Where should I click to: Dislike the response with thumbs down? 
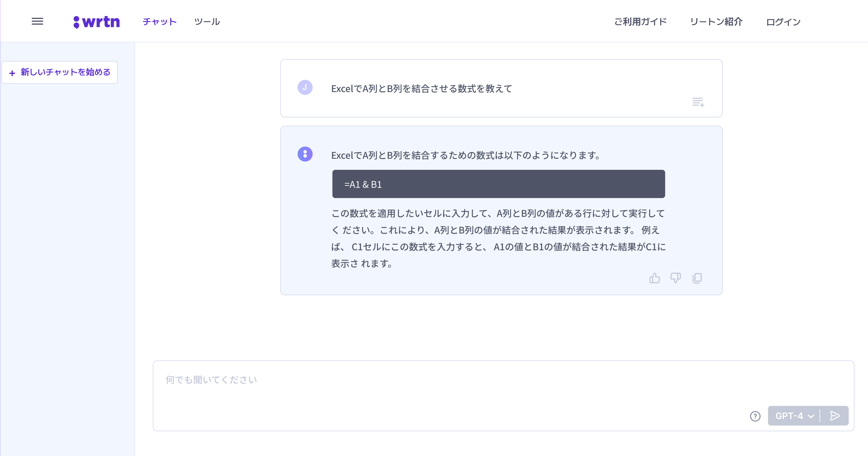coord(675,278)
